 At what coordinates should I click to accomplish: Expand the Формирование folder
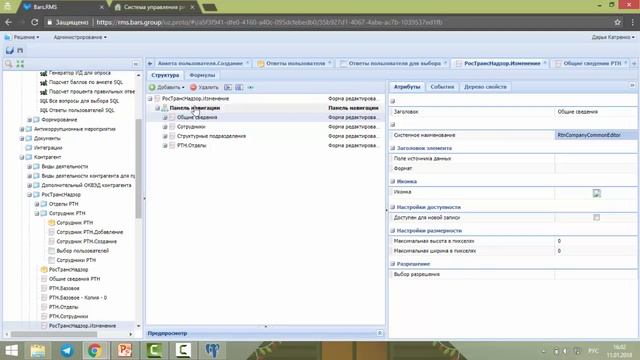pos(29,120)
